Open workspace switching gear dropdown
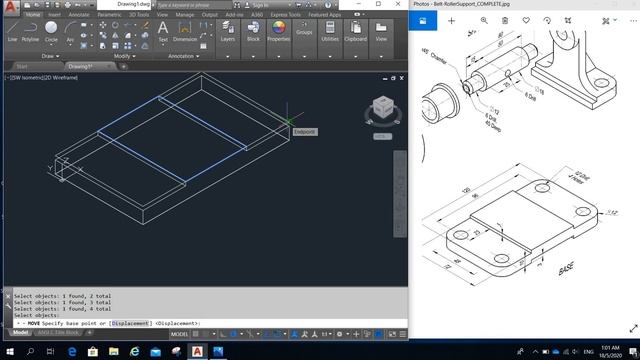 (342, 334)
